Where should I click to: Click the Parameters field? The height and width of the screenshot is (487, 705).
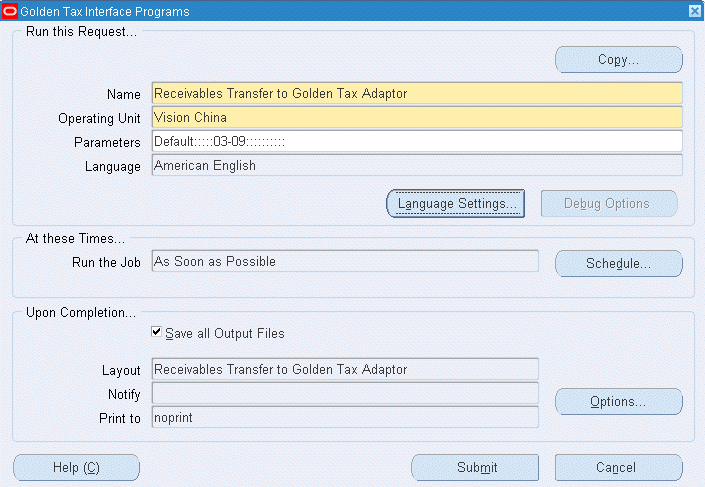tap(417, 141)
